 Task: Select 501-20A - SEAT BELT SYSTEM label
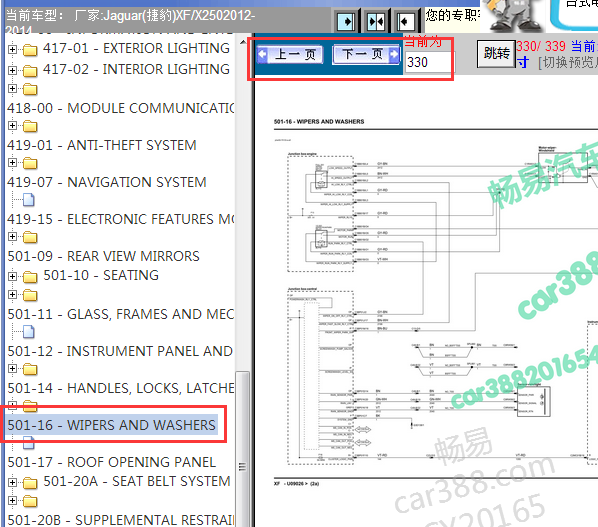coord(137,482)
